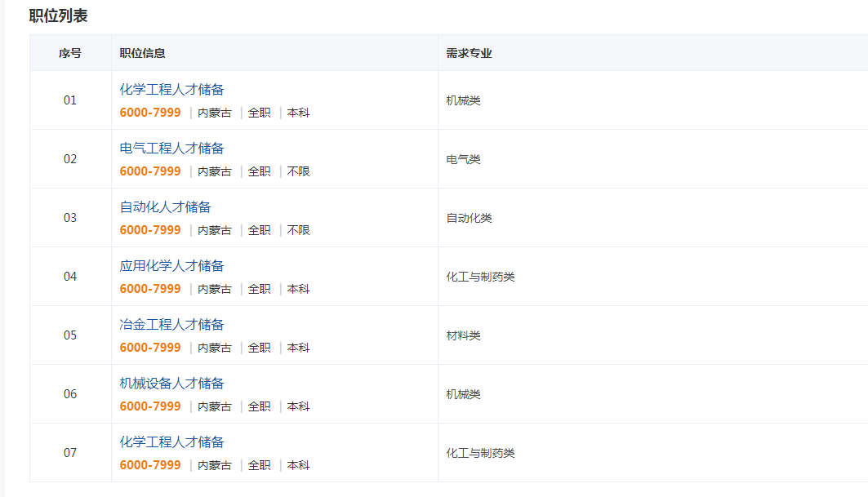This screenshot has width=868, height=497.
Task: Select the 自动化类 major cell
Action: click(469, 218)
